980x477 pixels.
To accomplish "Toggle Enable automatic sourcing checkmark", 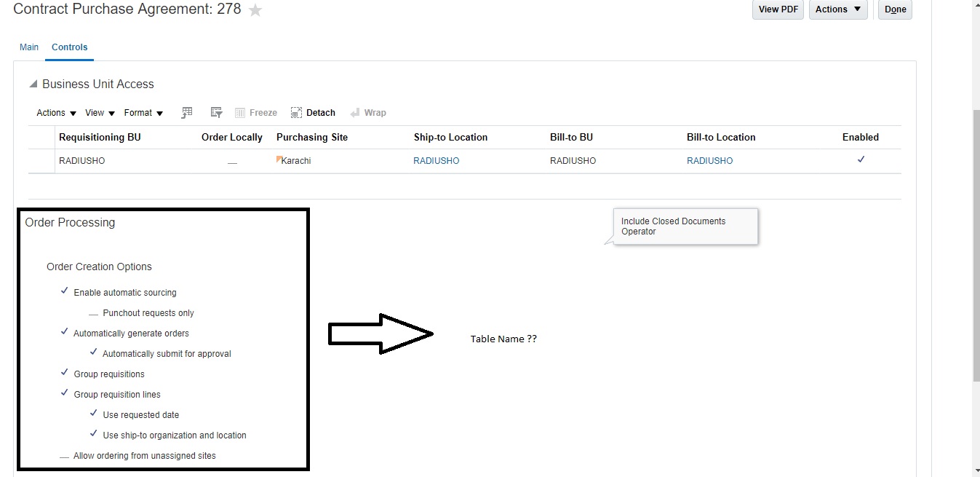I will pos(65,291).
